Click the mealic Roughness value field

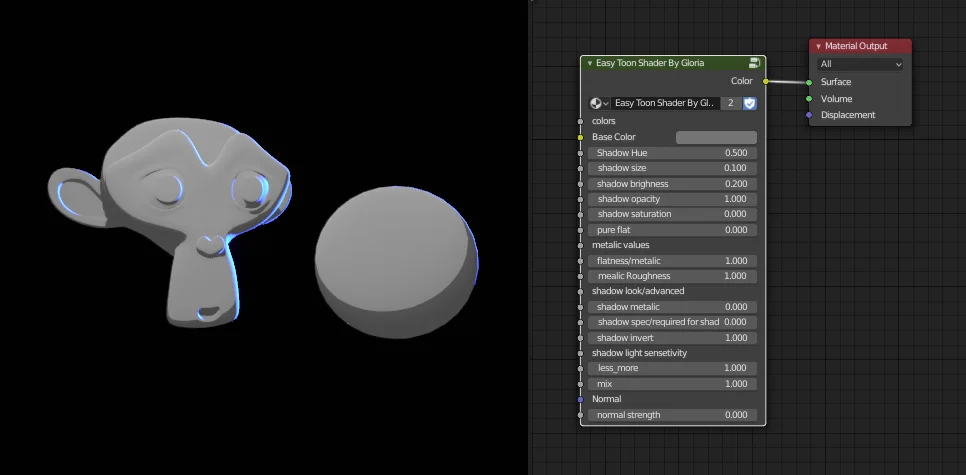673,276
